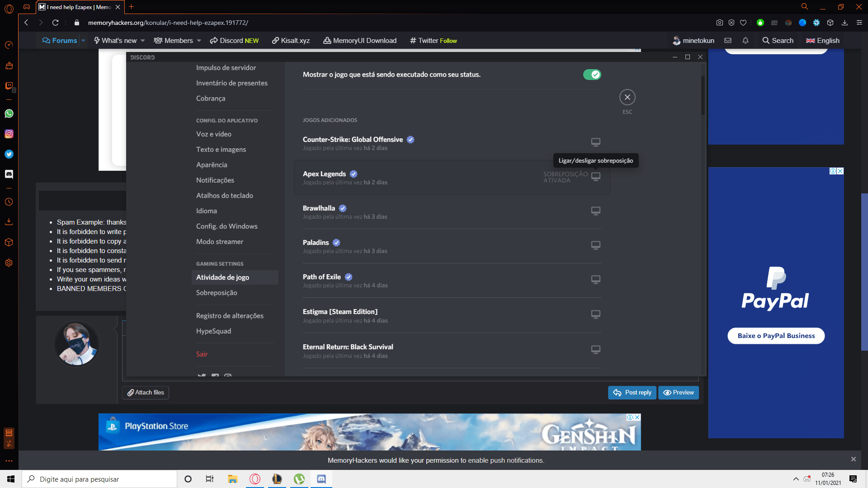
Task: Open History clock icon in sidebar
Action: point(9,202)
